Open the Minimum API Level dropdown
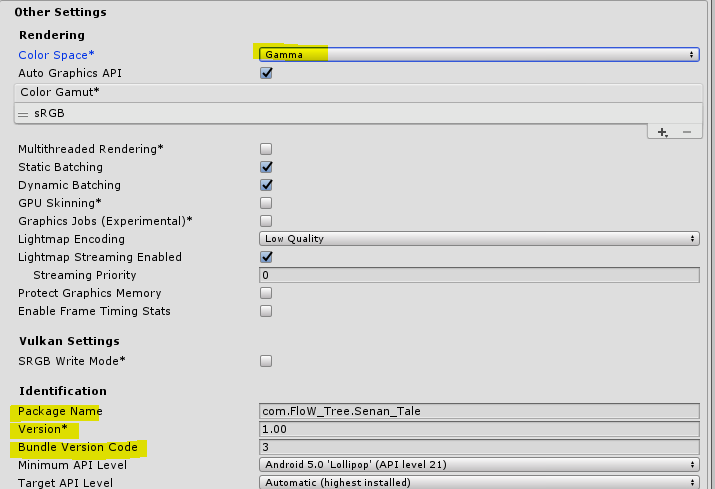 pos(479,464)
